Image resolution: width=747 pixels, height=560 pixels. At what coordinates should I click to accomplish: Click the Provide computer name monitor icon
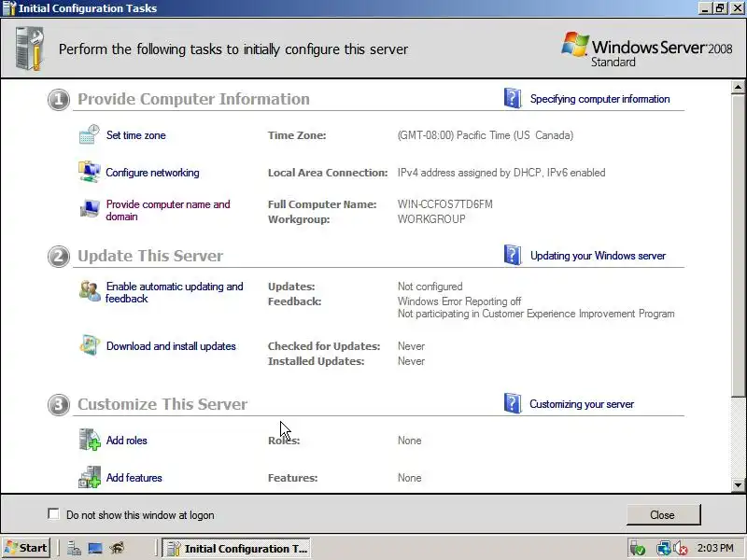click(89, 208)
